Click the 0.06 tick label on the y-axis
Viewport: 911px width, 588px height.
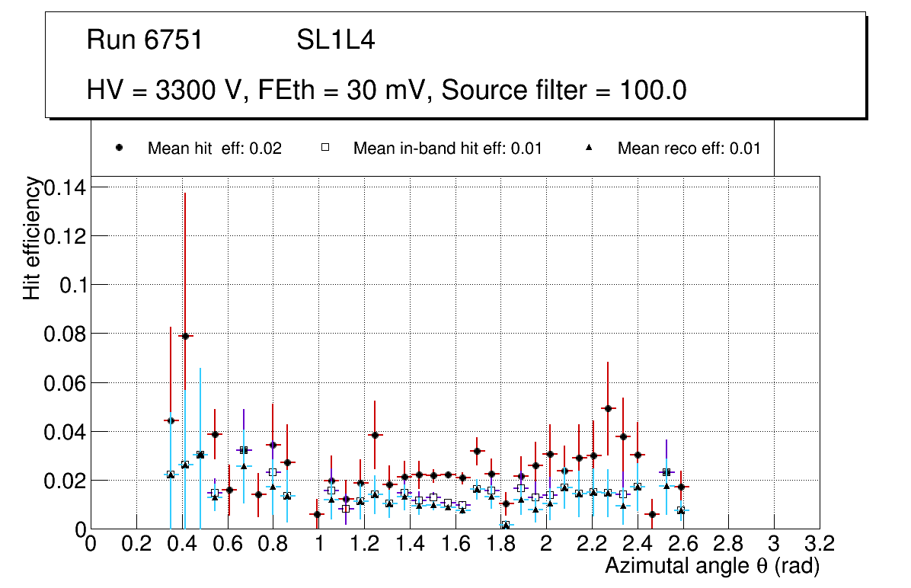(66, 382)
